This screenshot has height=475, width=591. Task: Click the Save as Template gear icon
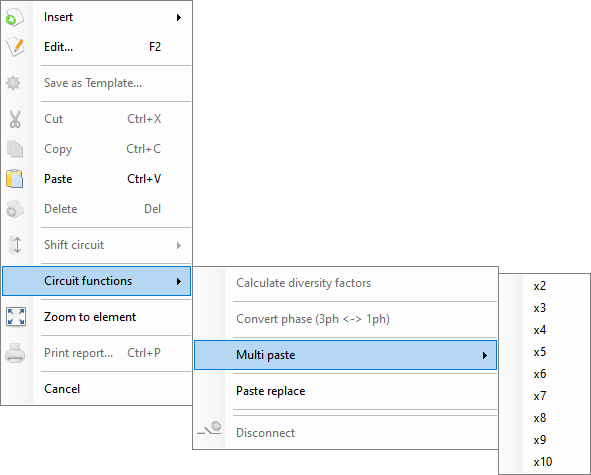(x=13, y=83)
